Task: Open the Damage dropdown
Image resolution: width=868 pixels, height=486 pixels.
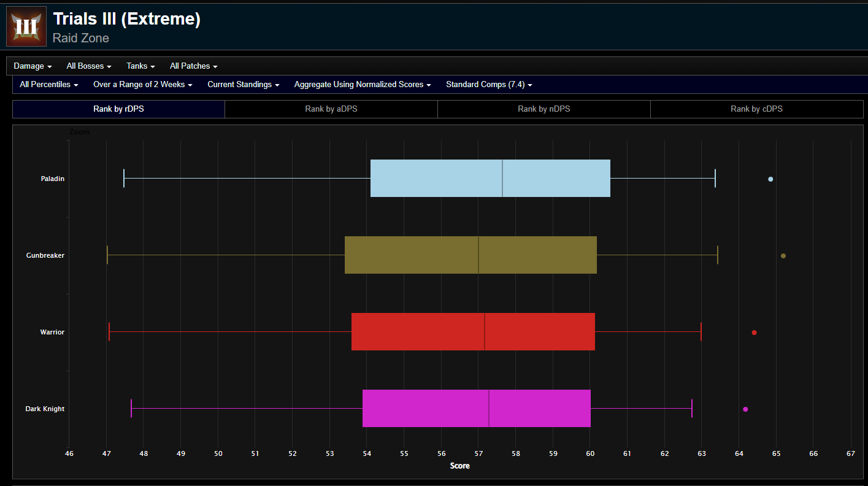Action: pos(33,66)
